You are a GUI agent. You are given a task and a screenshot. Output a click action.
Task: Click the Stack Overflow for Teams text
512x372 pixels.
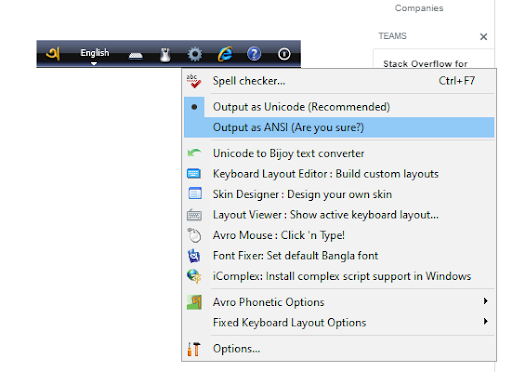(x=425, y=64)
